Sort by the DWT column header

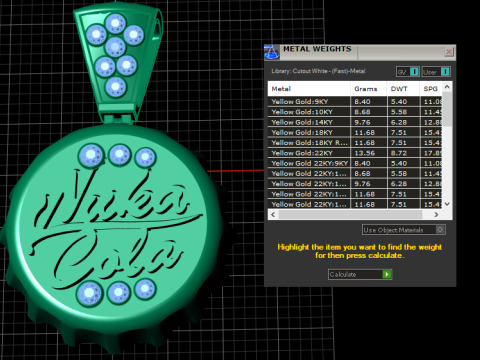point(403,89)
